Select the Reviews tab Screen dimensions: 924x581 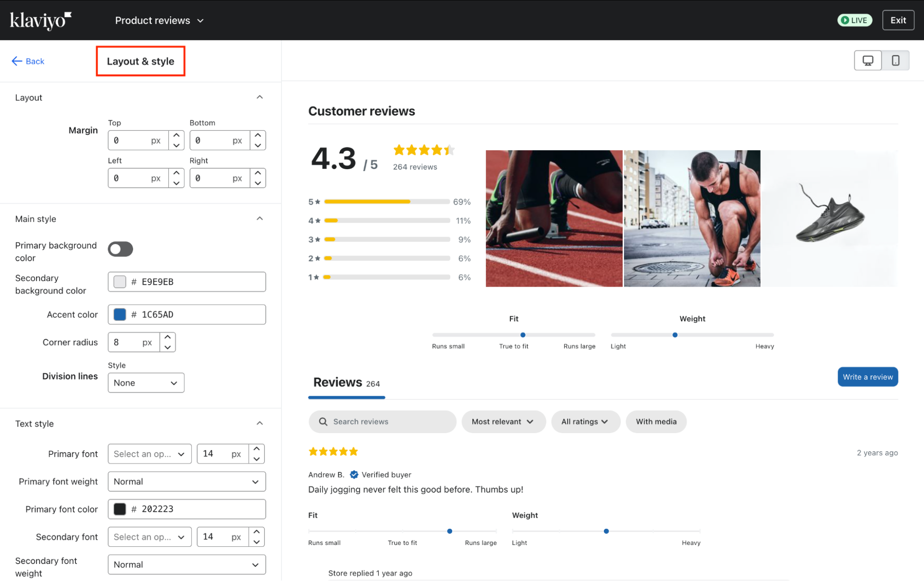click(346, 383)
